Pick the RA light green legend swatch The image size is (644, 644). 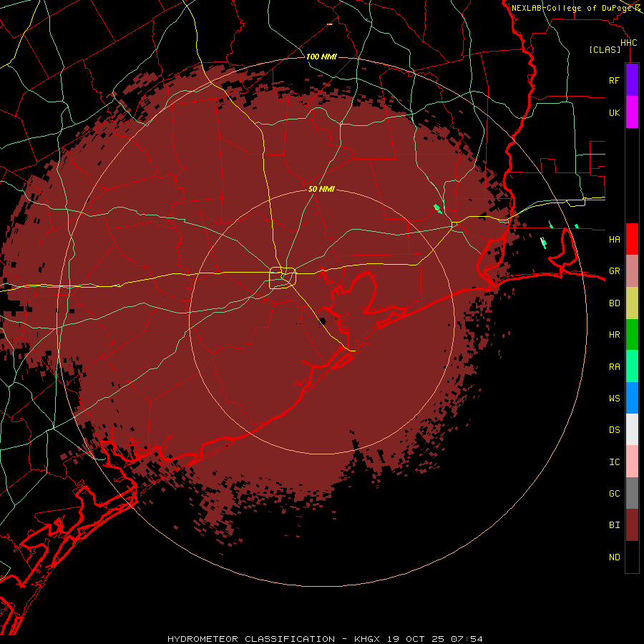[x=632, y=366]
